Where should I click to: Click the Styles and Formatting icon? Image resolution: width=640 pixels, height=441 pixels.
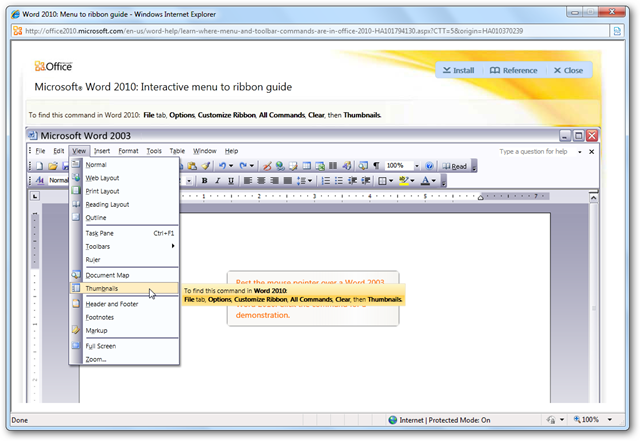click(x=40, y=180)
